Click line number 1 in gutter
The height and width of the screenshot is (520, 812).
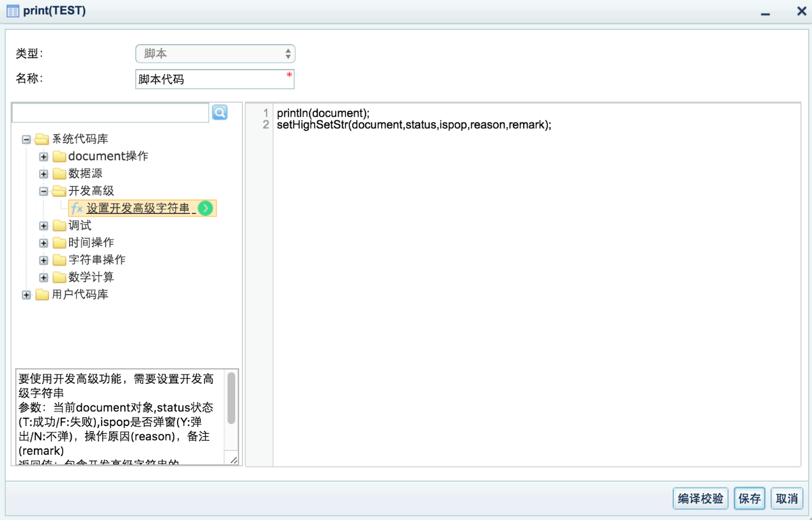[x=266, y=113]
